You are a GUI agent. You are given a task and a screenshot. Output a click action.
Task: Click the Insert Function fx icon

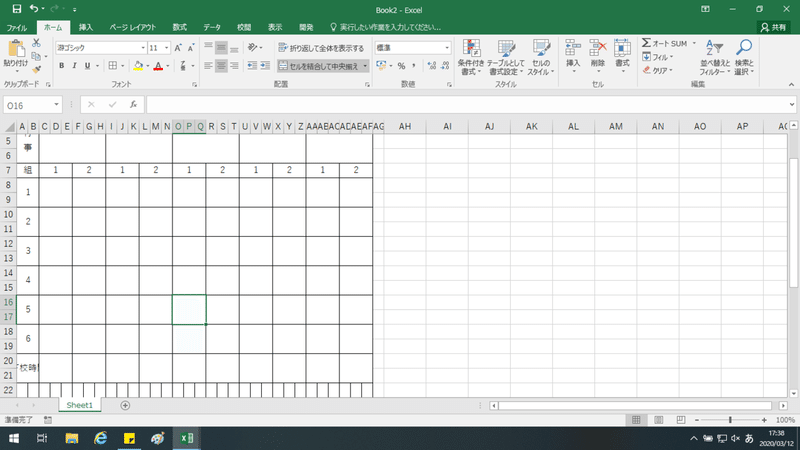pos(133,105)
